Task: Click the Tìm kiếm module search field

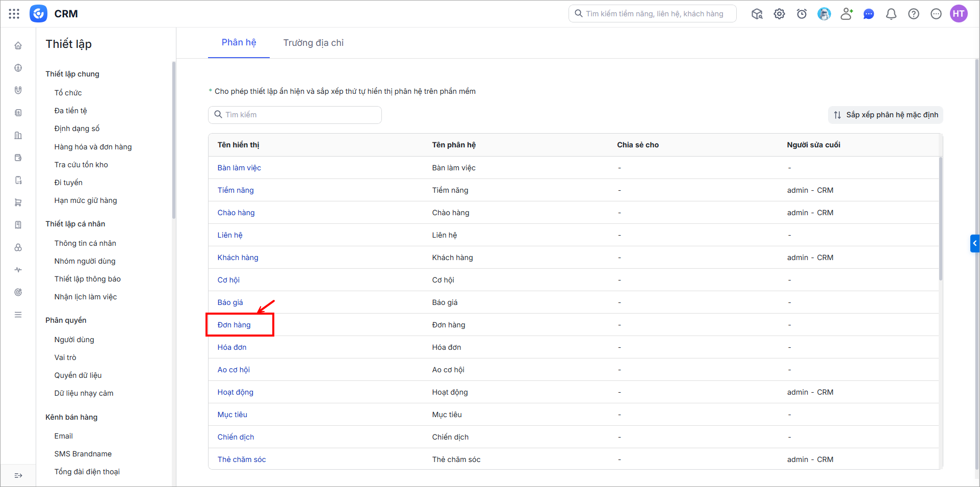Action: coord(295,115)
